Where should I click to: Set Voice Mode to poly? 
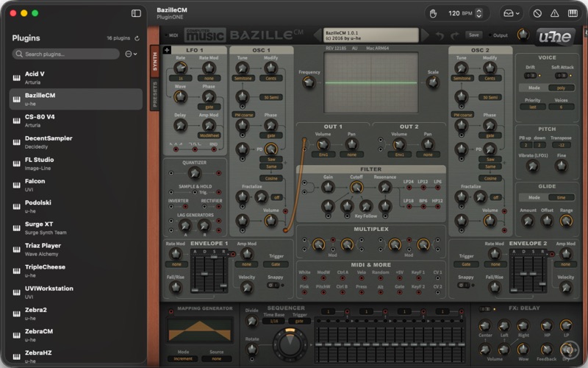click(562, 88)
